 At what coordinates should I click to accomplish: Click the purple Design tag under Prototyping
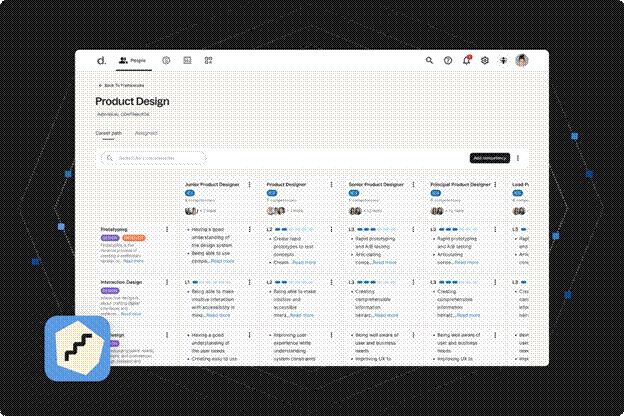coord(110,238)
